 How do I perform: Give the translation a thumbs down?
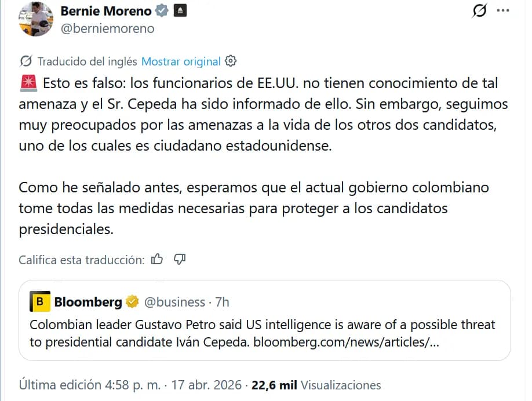click(x=180, y=260)
